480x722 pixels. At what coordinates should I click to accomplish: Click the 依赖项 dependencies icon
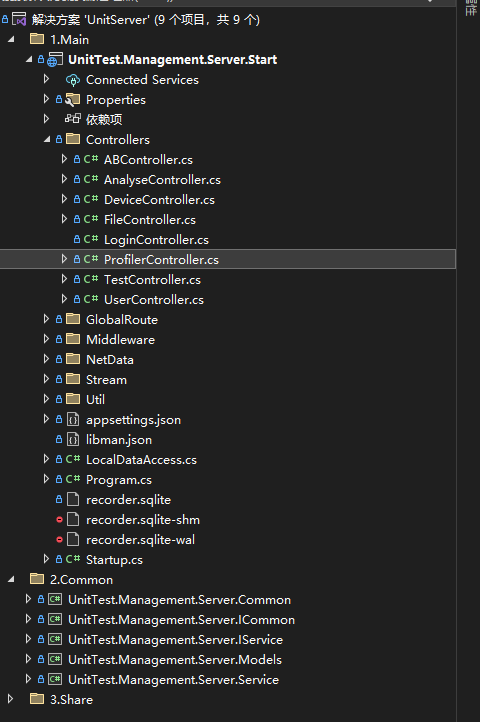(73, 119)
